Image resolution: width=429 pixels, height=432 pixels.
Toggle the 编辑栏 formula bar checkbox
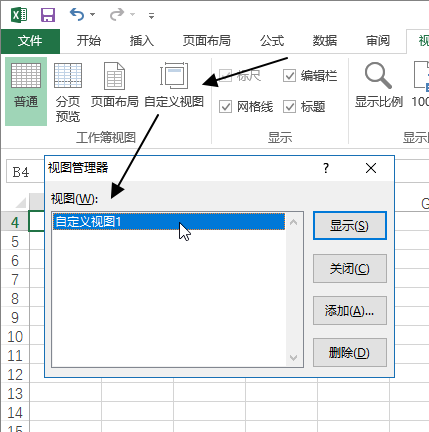coord(289,76)
